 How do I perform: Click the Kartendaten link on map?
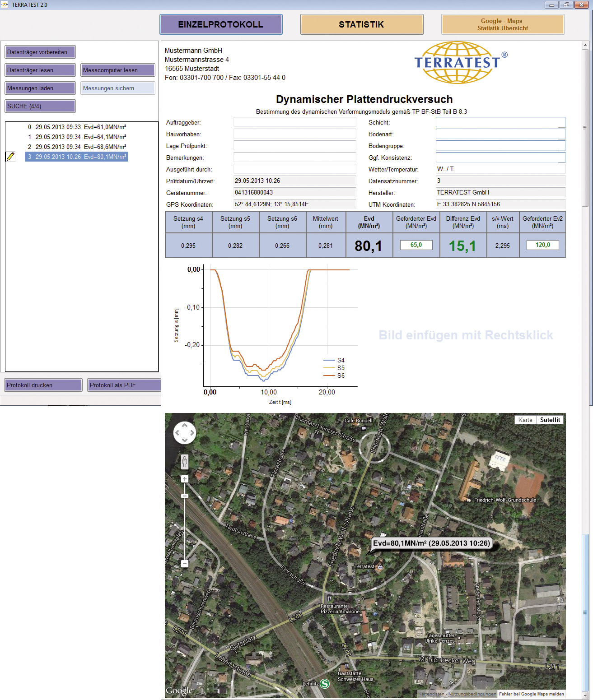tap(431, 694)
